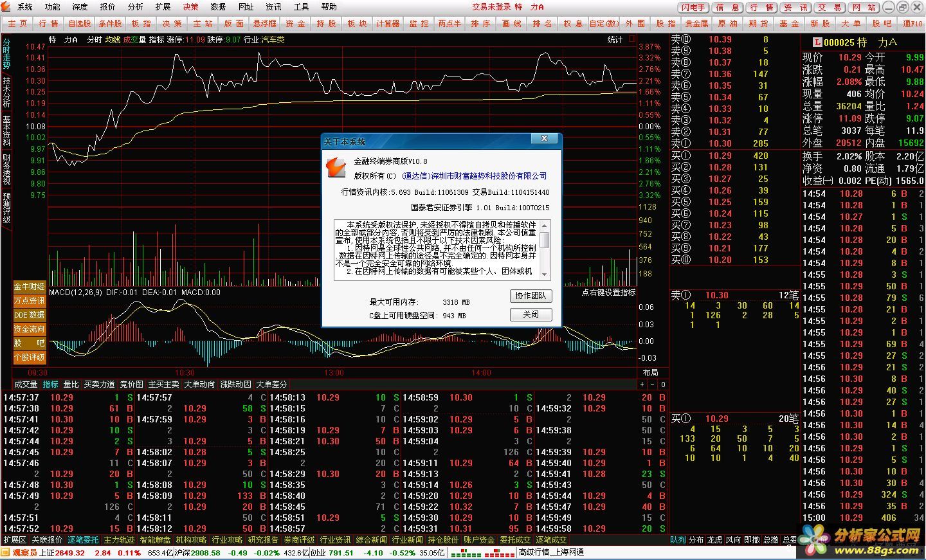Select the 成交量 indicator tab
This screenshot has height=560, width=926.
click(26, 384)
